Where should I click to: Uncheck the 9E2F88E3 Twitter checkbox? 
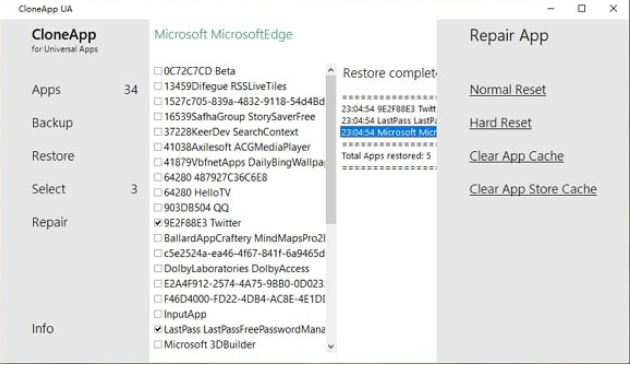pos(158,223)
